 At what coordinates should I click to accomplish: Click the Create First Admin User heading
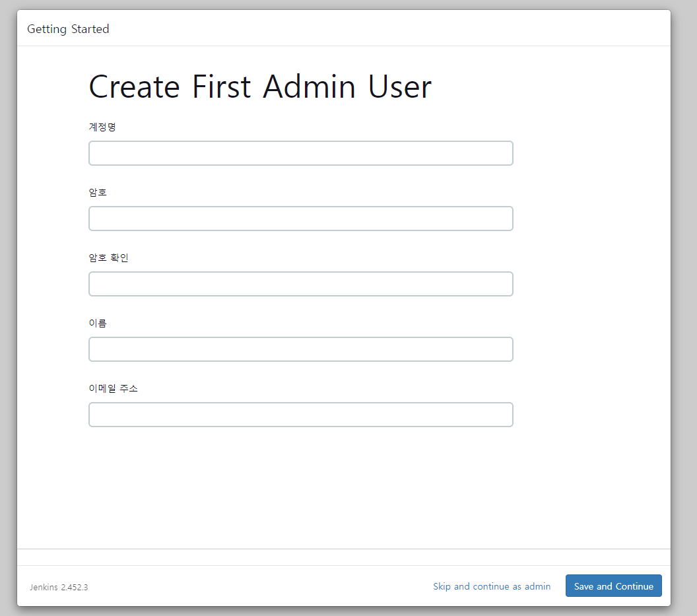pyautogui.click(x=260, y=86)
